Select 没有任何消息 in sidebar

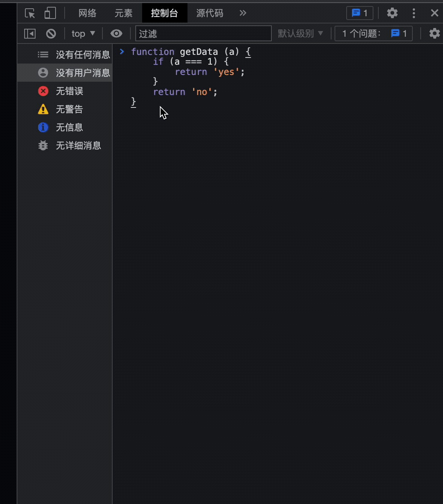[65, 54]
